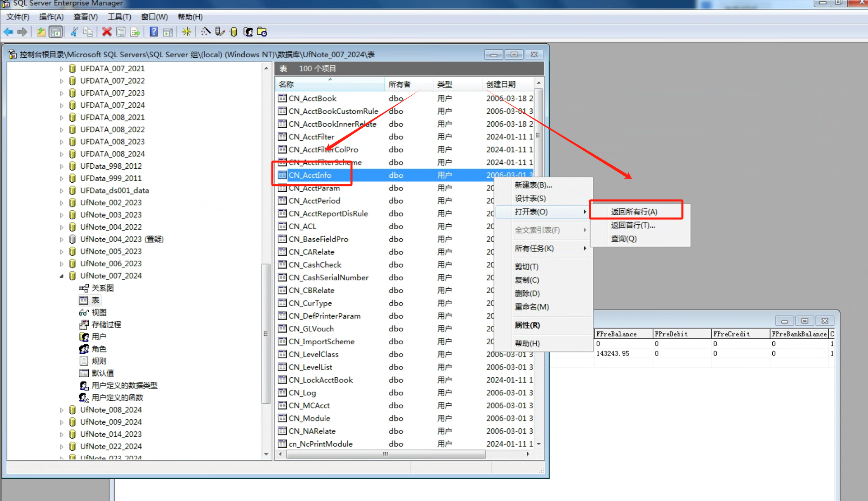Click the red X delete toolbar icon
This screenshot has height=501, width=868.
107,32
